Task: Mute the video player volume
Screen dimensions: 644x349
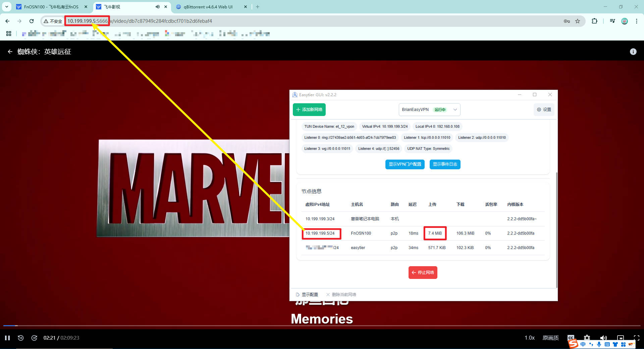Action: pyautogui.click(x=603, y=338)
